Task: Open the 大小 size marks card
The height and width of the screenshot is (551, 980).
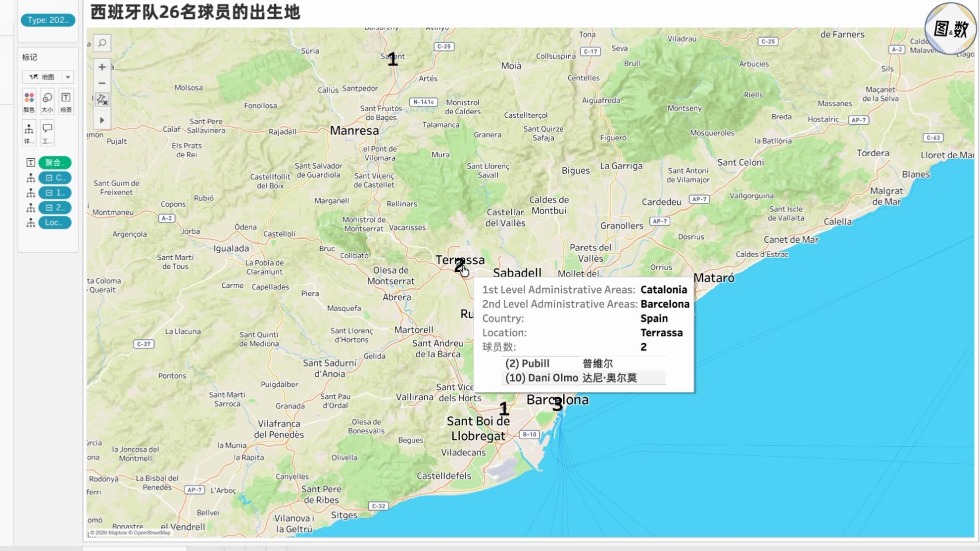Action: pyautogui.click(x=48, y=102)
